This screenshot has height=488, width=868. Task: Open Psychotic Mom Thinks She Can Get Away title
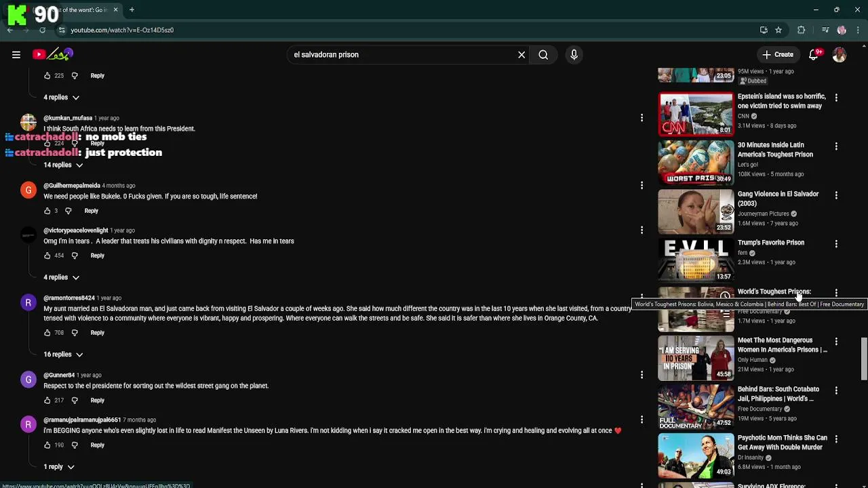pos(782,443)
